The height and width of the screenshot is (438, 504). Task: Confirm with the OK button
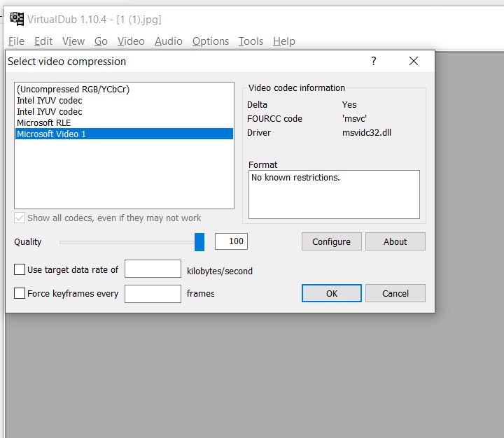[331, 293]
